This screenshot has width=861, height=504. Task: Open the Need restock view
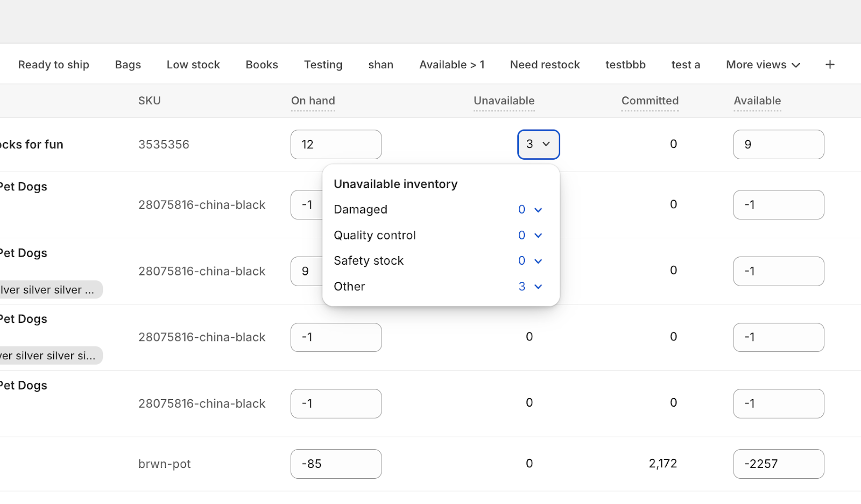click(x=545, y=64)
